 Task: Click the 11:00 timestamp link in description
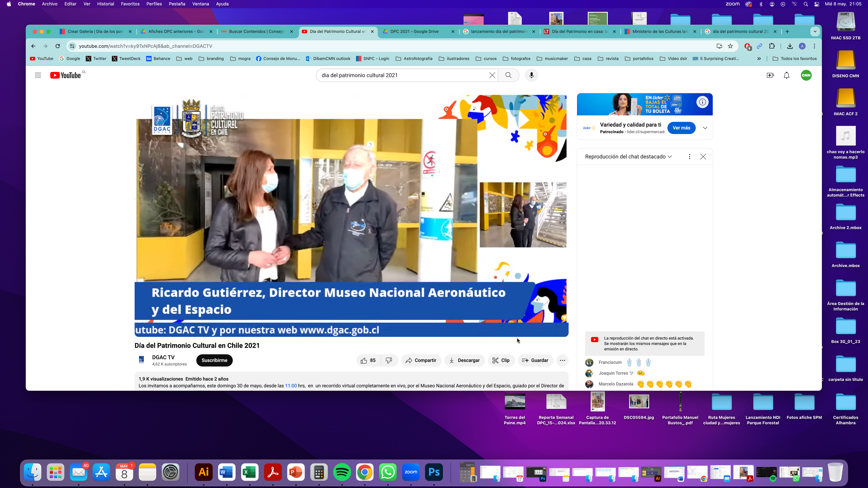coord(291,386)
